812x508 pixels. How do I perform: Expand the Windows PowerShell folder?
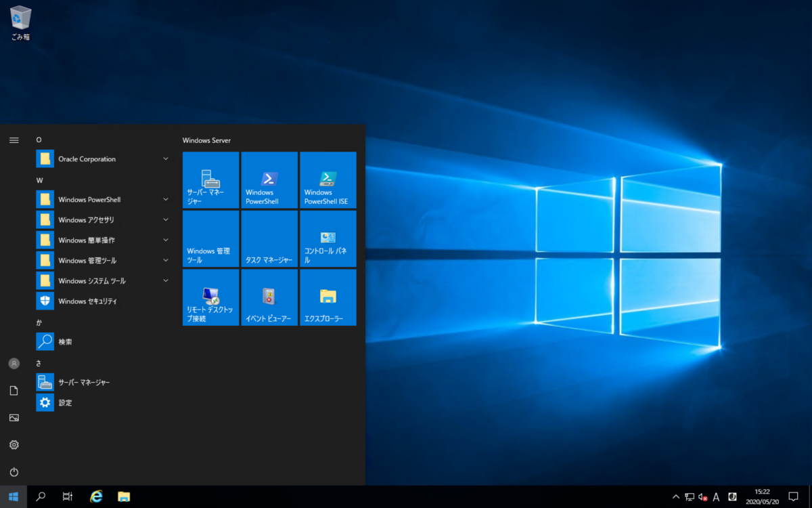(104, 200)
